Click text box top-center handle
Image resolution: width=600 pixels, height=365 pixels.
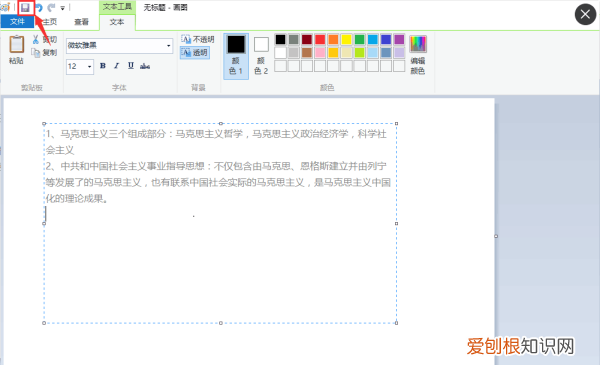point(221,124)
